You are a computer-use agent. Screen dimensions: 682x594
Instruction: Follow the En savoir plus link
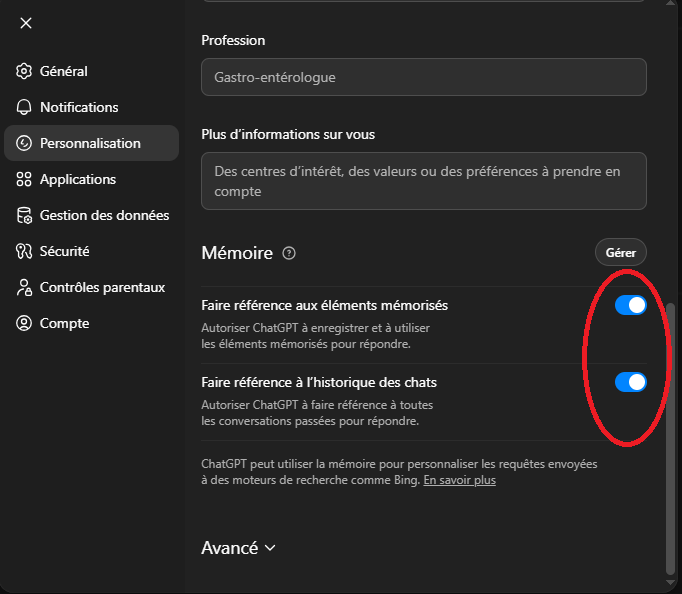click(x=459, y=480)
